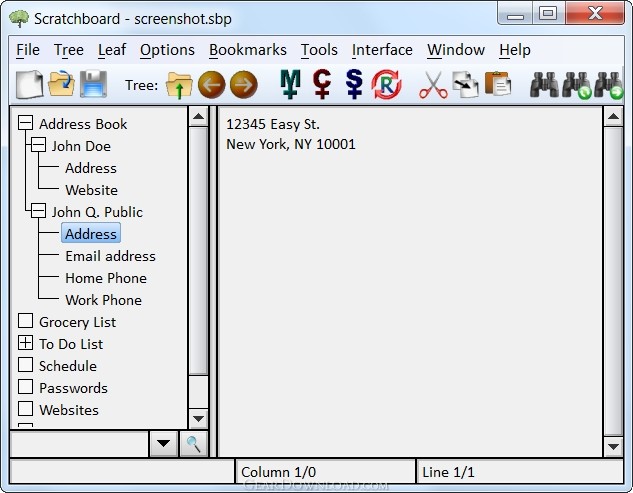Click the New document toolbar icon
633x493 pixels.
click(29, 84)
